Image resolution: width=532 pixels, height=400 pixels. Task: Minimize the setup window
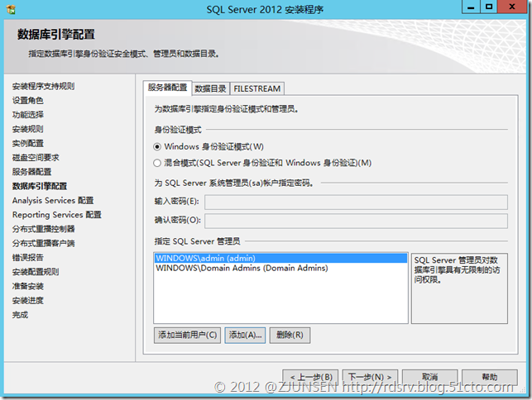pos(471,7)
